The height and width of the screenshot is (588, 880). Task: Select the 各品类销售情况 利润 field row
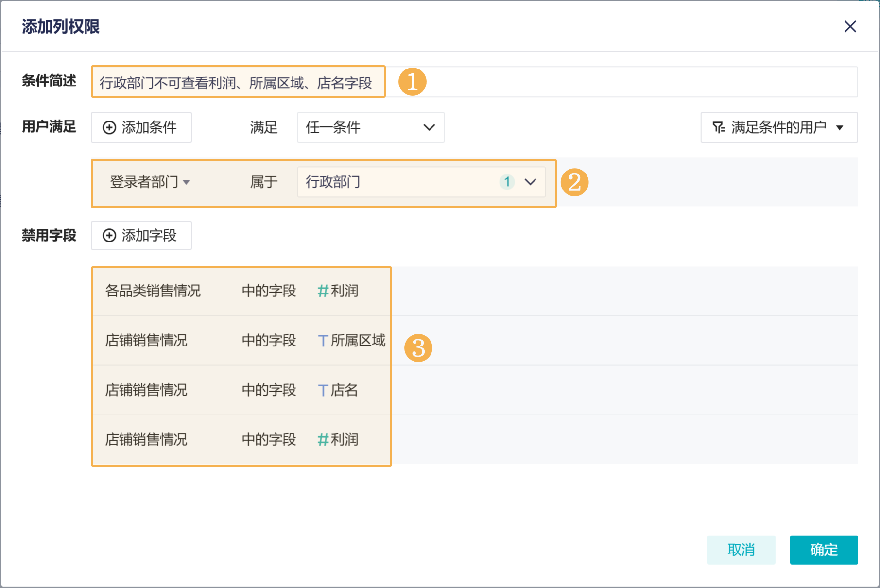point(242,291)
